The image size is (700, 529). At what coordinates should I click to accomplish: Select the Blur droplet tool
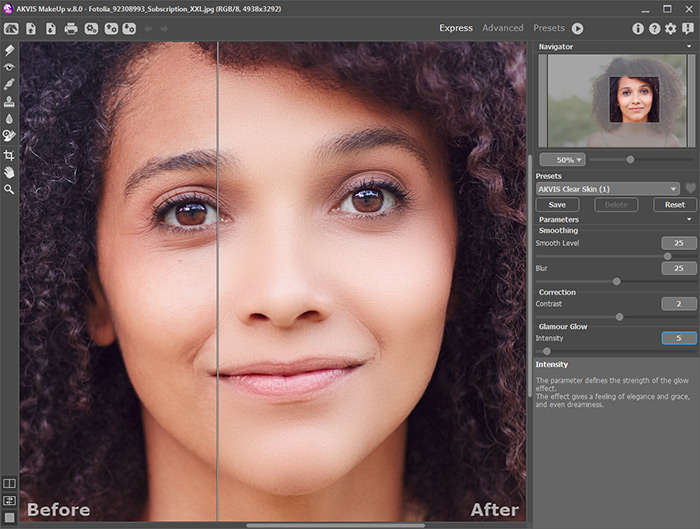pyautogui.click(x=9, y=118)
